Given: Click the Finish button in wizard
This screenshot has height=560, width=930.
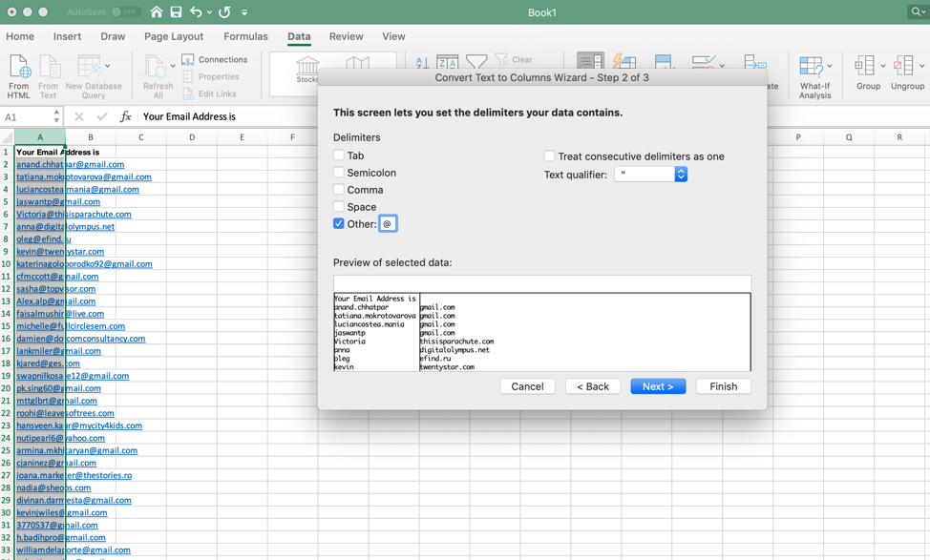Looking at the screenshot, I should (723, 386).
